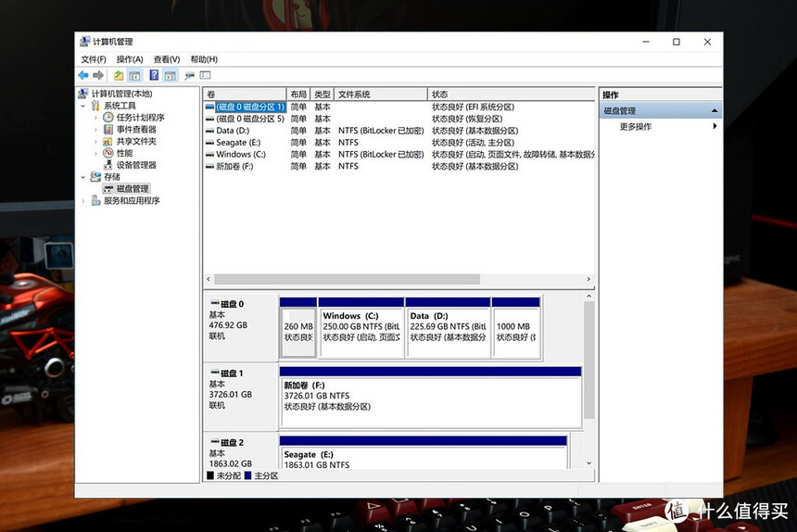Select 计算机管理(本地) root node icon
The image size is (797, 532).
coord(83,94)
